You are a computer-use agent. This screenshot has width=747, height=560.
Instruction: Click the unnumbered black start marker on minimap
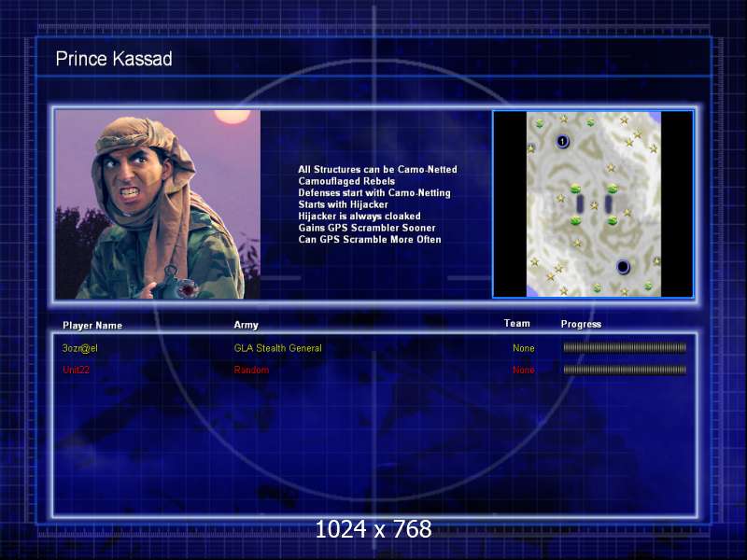coord(623,267)
